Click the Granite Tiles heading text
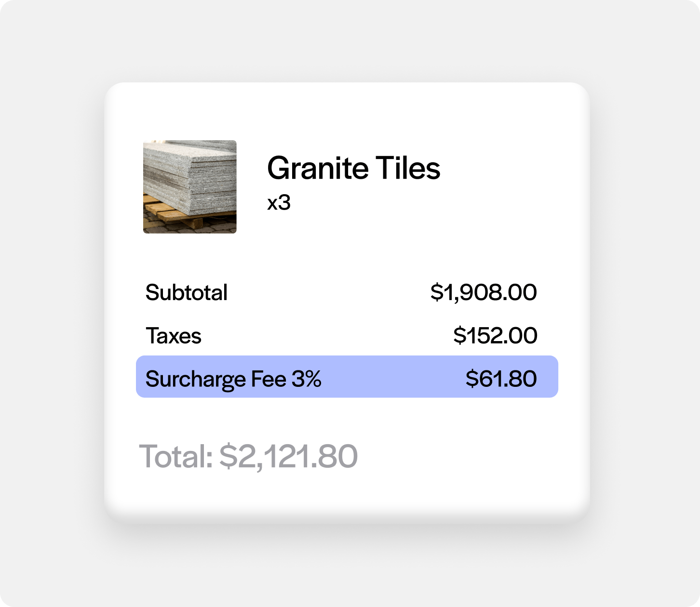This screenshot has height=607, width=700. click(354, 168)
